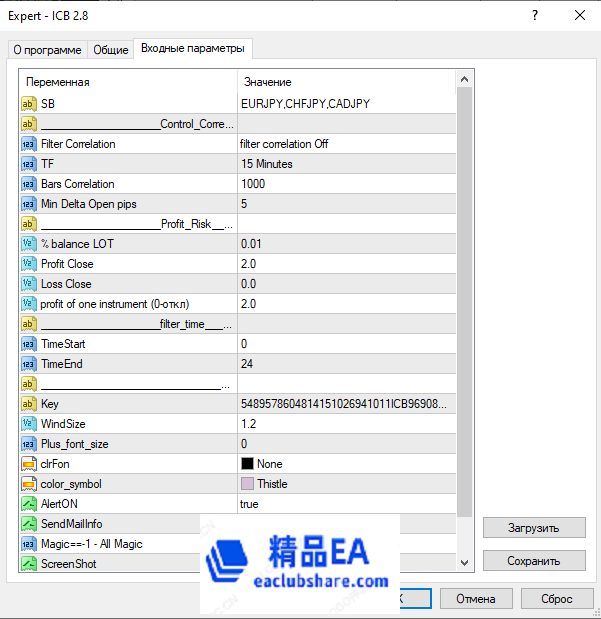The image size is (601, 619).
Task: Click the double-type icon beside % balance LOT
Action: click(x=28, y=244)
